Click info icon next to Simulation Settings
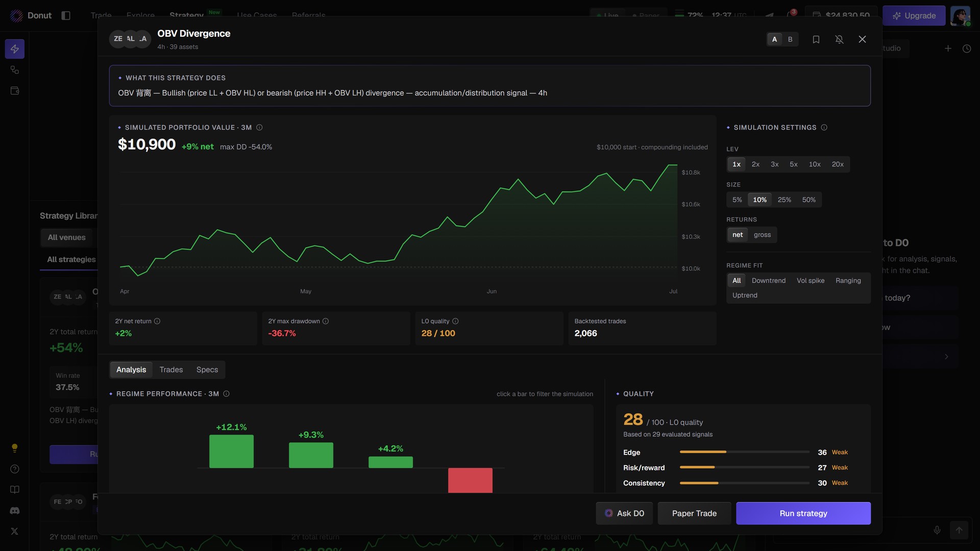Screen dimensions: 980x551 [x=824, y=128]
